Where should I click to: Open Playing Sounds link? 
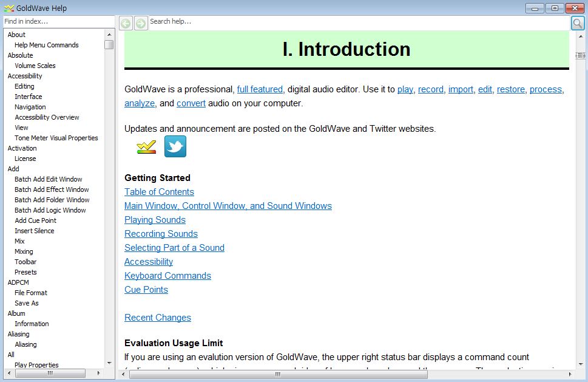point(155,220)
